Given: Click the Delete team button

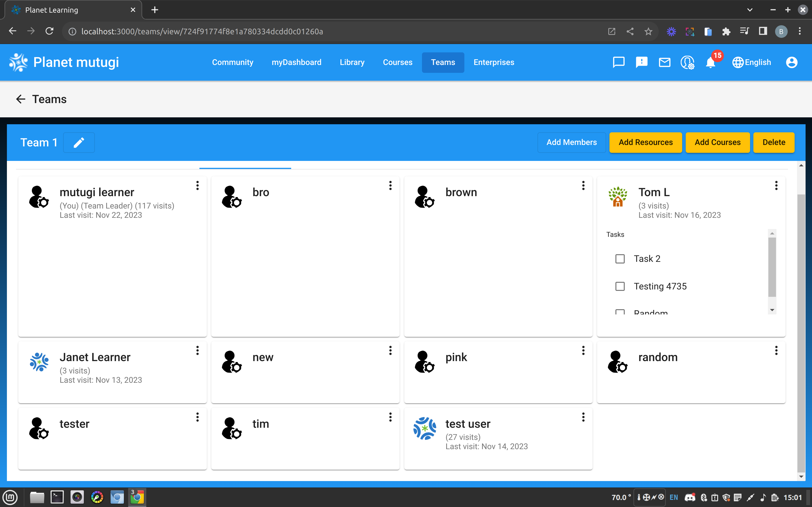Looking at the screenshot, I should (774, 142).
